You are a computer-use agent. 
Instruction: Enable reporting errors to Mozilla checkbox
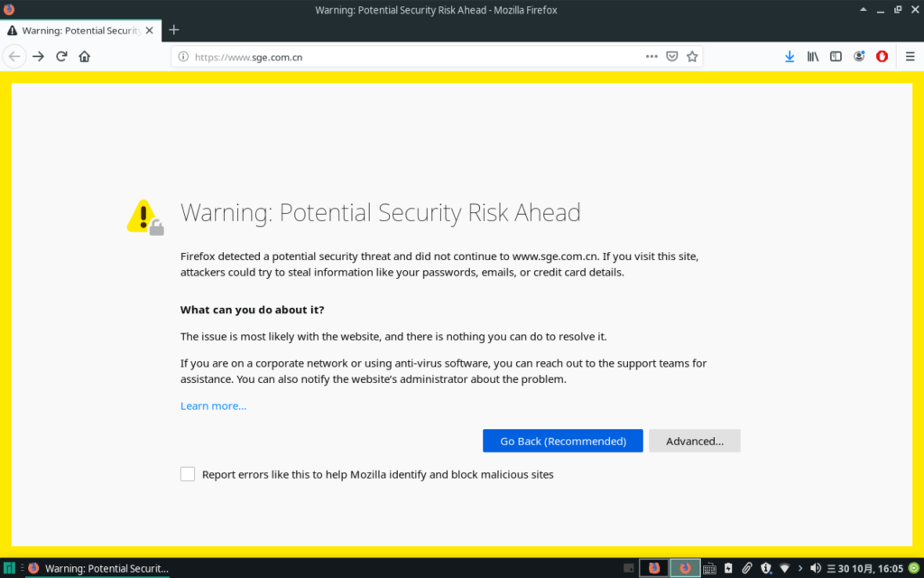187,473
